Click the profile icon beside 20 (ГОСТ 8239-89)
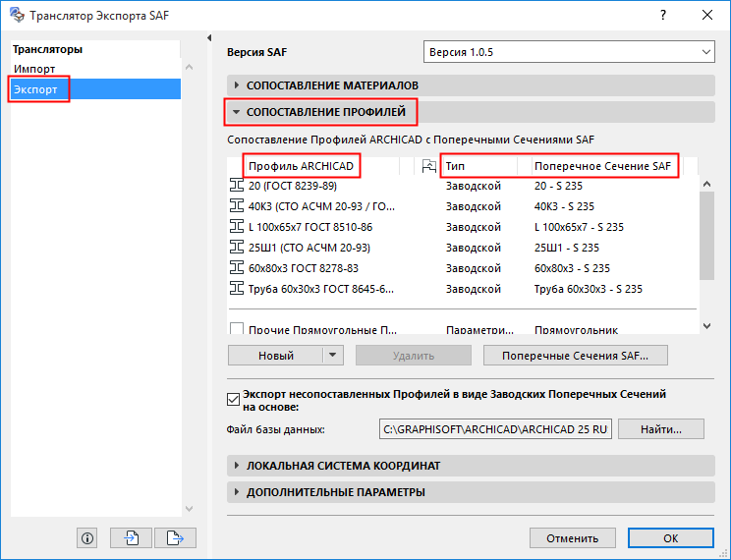Viewport: 731px width, 560px height. click(237, 186)
